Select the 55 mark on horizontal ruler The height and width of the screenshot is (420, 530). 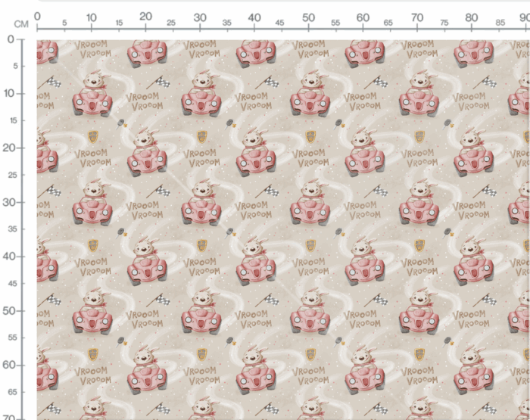coord(335,23)
